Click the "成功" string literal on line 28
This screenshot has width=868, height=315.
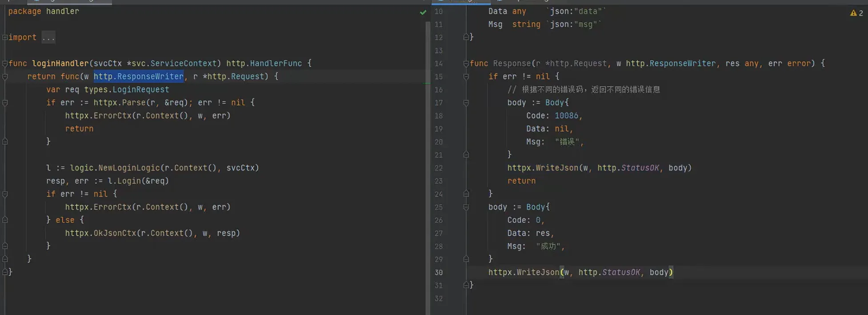(548, 246)
